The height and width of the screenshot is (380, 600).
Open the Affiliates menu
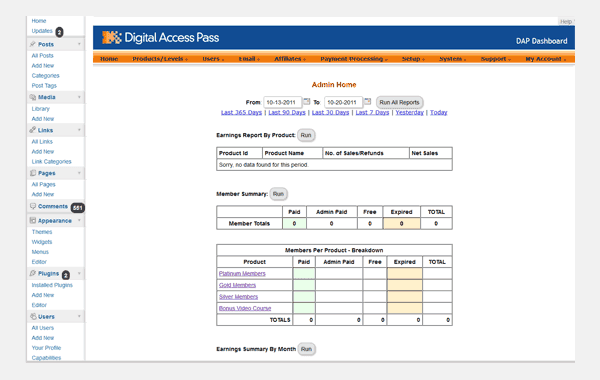pos(290,59)
